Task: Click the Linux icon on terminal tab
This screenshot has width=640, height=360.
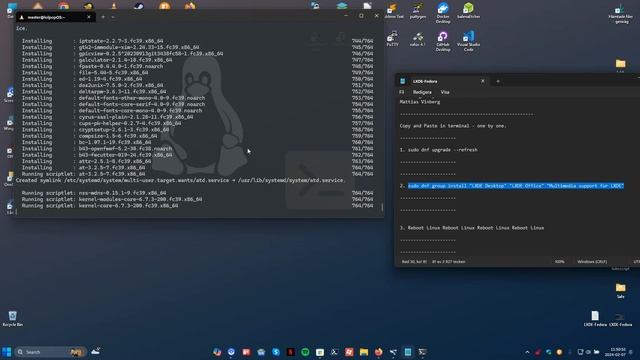Action: click(x=21, y=17)
